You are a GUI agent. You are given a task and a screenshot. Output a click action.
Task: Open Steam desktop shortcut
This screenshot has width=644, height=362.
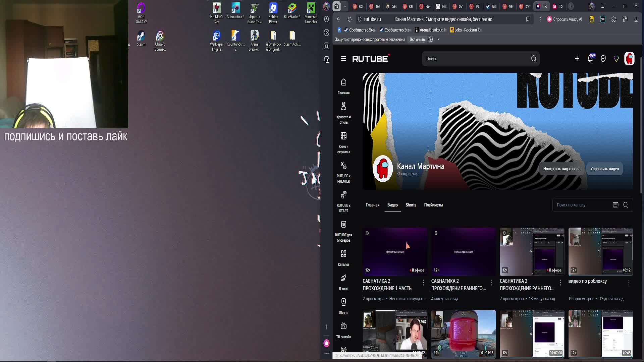tap(141, 39)
